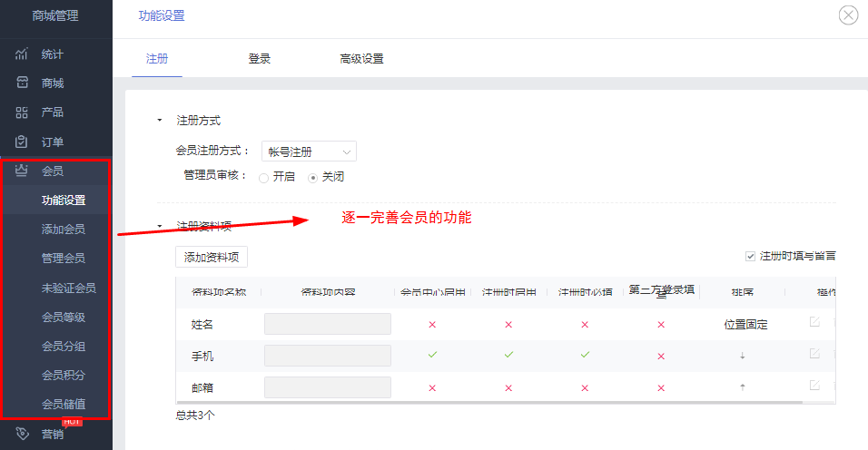This screenshot has height=450, width=868.
Task: Collapse the 注册资料项 section triangle
Action: pyautogui.click(x=160, y=226)
